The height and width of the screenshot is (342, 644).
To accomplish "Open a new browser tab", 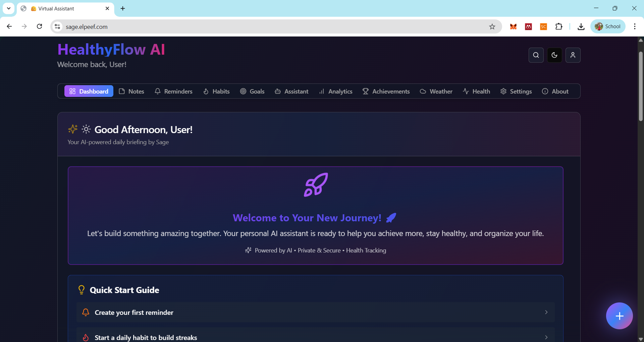I will click(x=123, y=8).
